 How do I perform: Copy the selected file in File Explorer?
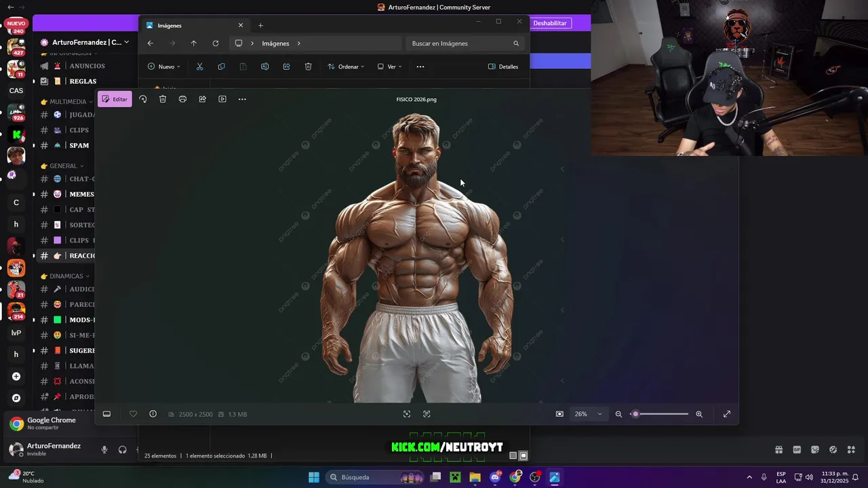tap(221, 66)
